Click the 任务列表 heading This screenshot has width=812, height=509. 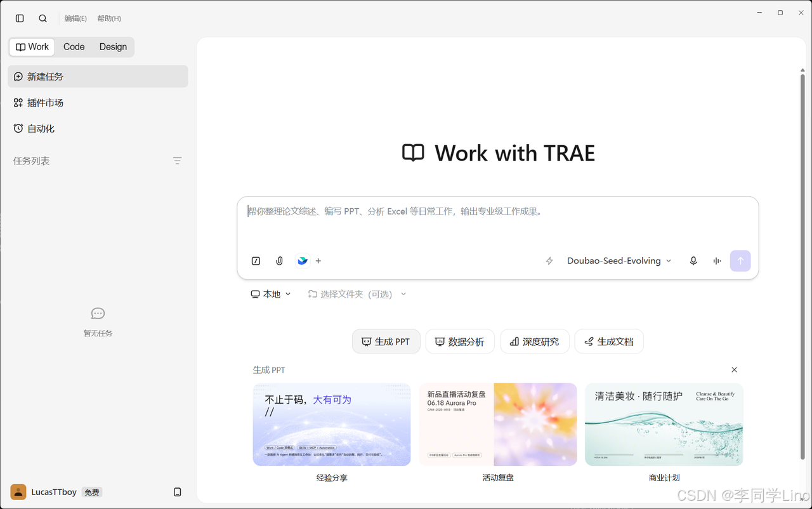point(31,161)
